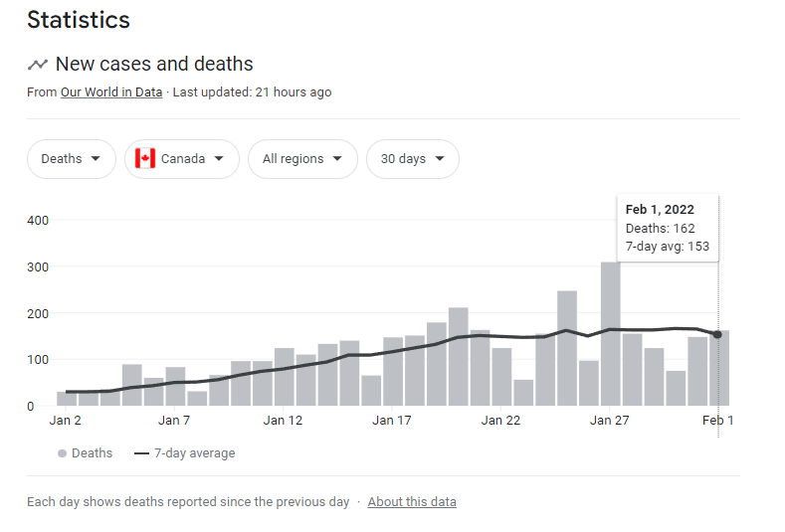Click the 7-day average legend line marker

click(x=141, y=453)
